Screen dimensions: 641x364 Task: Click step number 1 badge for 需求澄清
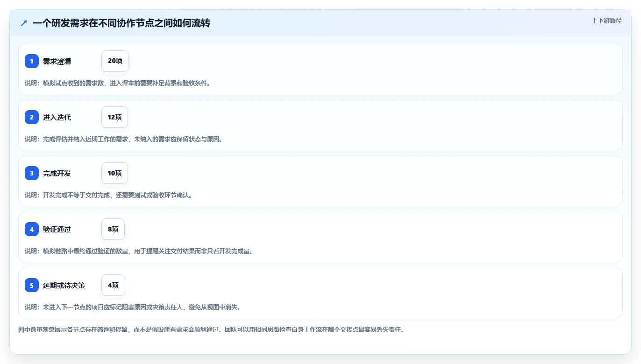point(32,61)
